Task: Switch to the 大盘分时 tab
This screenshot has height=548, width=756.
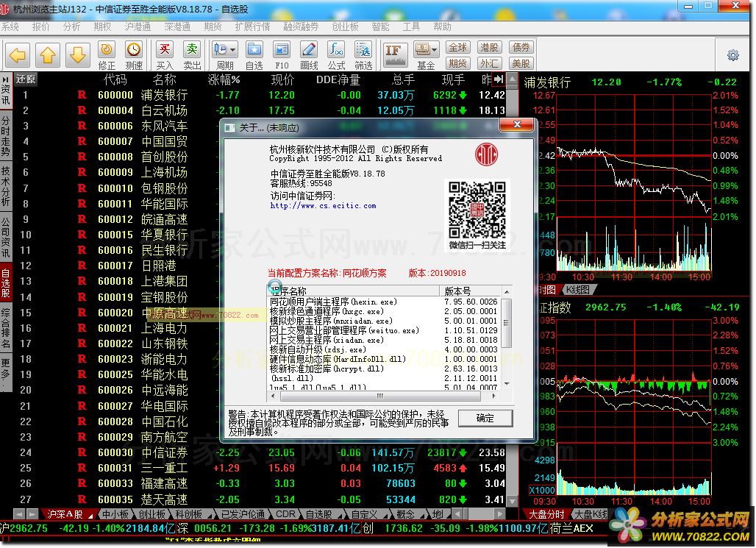Action: (x=546, y=515)
